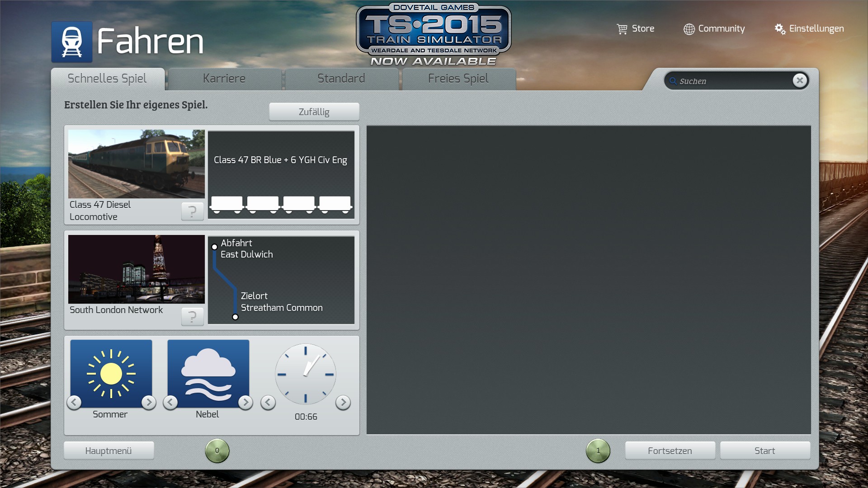Click the Start button
868x488 pixels.
pos(764,450)
